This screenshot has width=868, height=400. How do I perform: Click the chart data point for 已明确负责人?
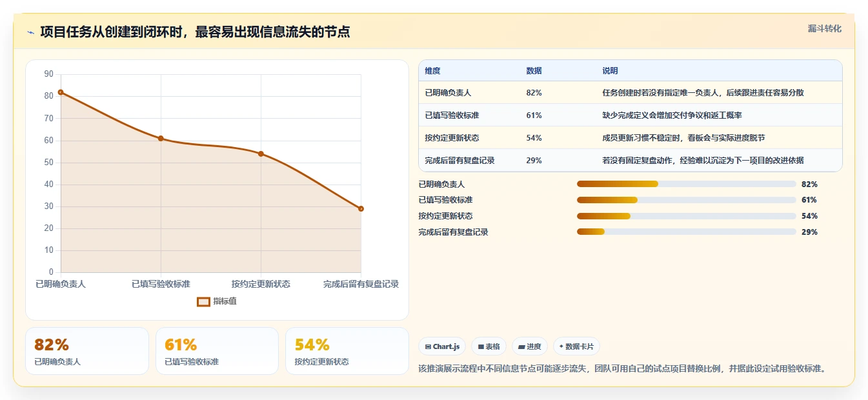point(61,92)
